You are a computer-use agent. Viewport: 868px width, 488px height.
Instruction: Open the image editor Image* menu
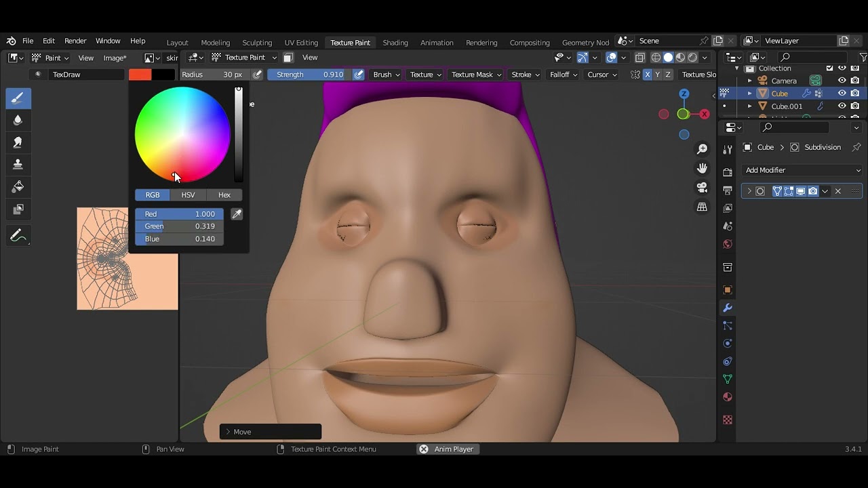[x=115, y=58]
